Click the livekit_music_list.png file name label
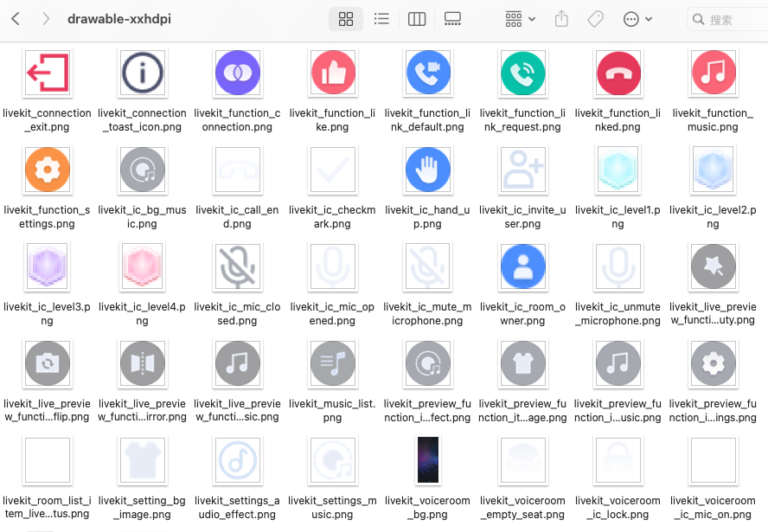 pyautogui.click(x=333, y=411)
